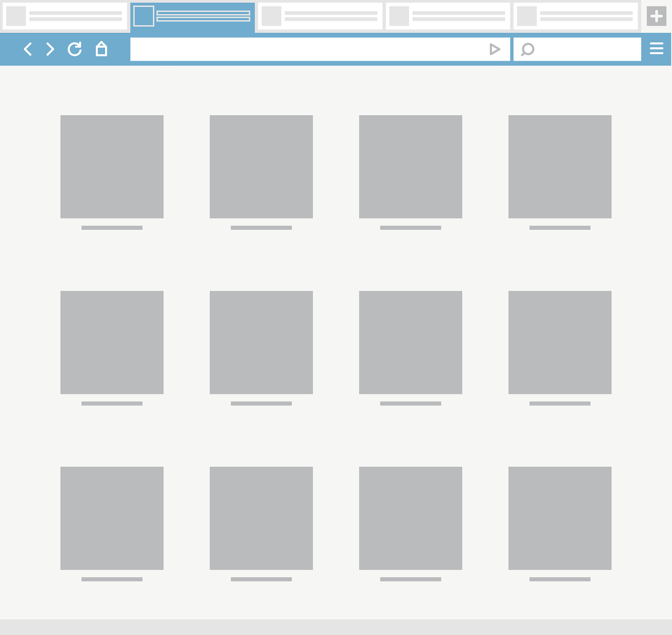Screen dimensions: 672x635
Task: Open third thumbnail in bottom row
Action: [410, 518]
